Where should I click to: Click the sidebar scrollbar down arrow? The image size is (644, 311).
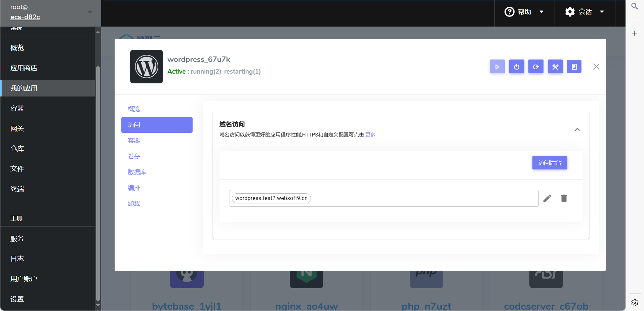tap(98, 306)
